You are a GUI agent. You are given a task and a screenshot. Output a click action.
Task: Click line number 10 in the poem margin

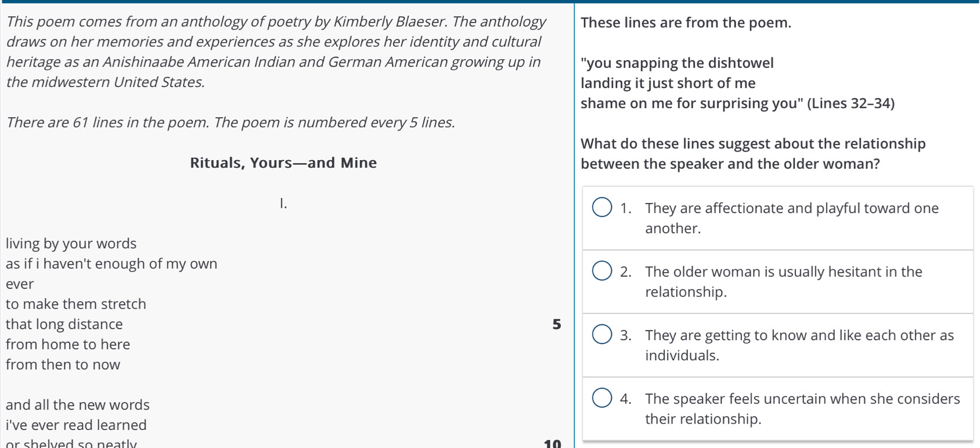553,443
